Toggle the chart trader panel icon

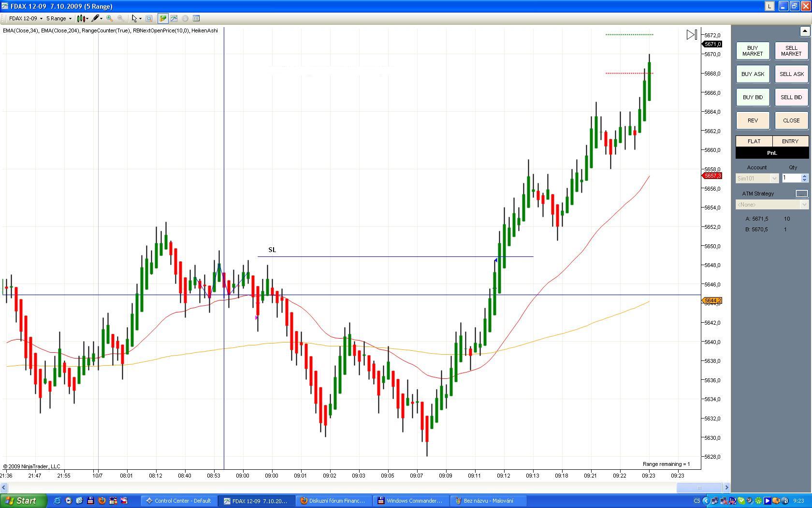163,18
